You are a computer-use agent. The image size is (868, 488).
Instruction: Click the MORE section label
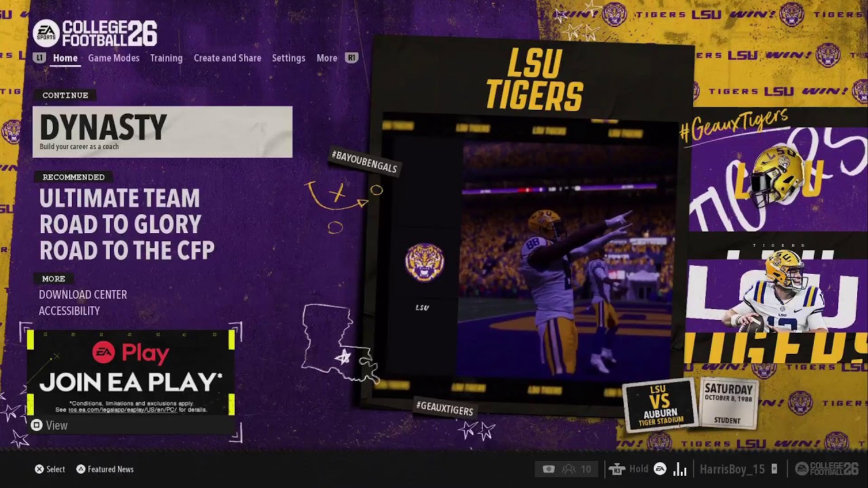(54, 279)
